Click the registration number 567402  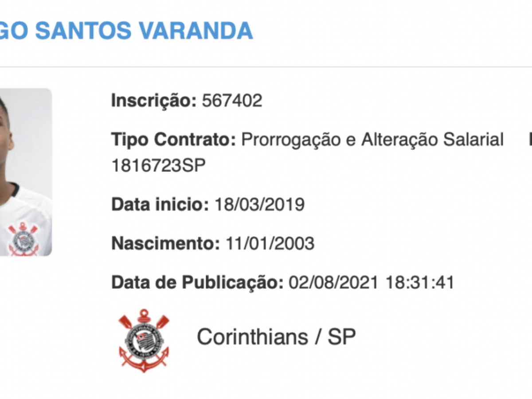click(x=232, y=101)
